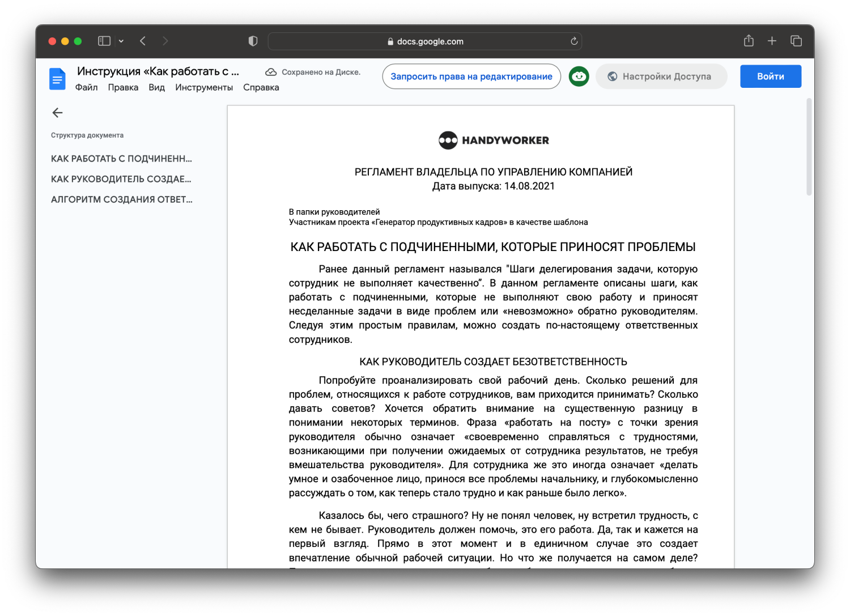Screen dimensions: 850x616
Task: Click the Сохранено на Диске status text
Action: pos(321,72)
